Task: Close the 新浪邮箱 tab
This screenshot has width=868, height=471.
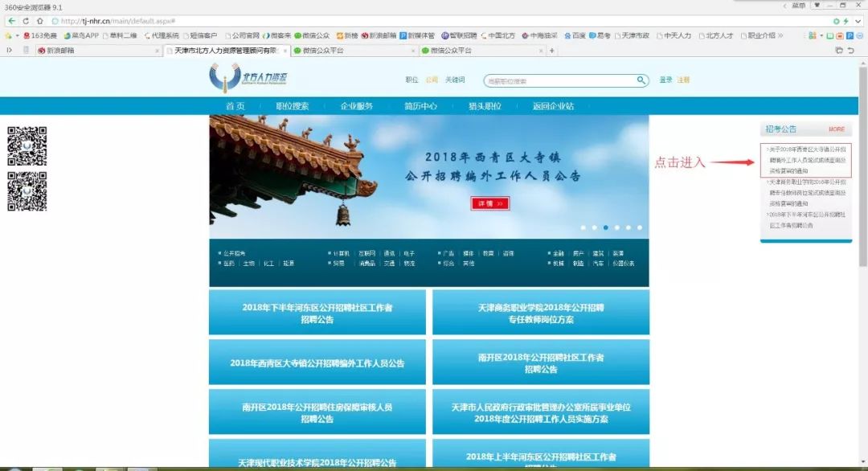Action: coord(157,51)
